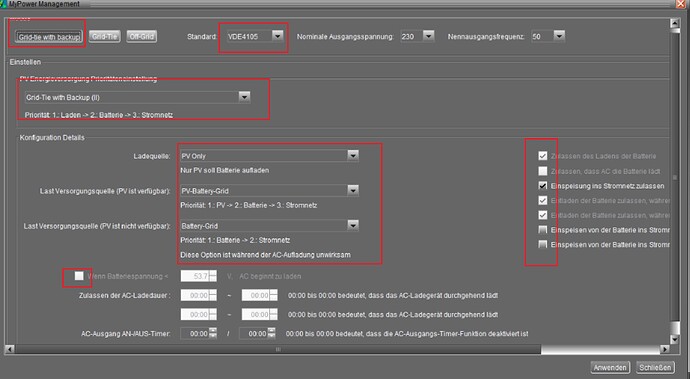Click vertical scrollbar down arrow
This screenshot has width=690, height=379.
[675, 339]
